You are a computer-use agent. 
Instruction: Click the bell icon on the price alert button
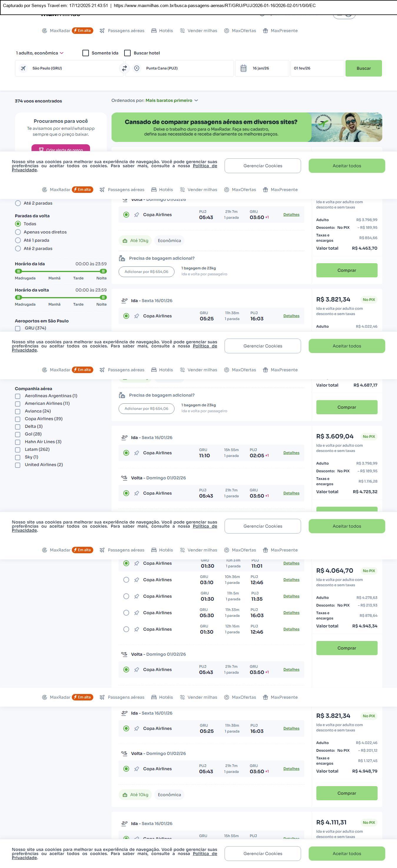41,149
